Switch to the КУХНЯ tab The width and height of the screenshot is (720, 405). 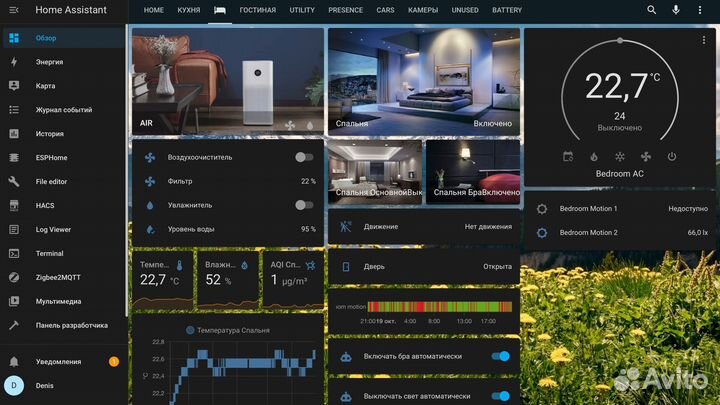(x=187, y=10)
